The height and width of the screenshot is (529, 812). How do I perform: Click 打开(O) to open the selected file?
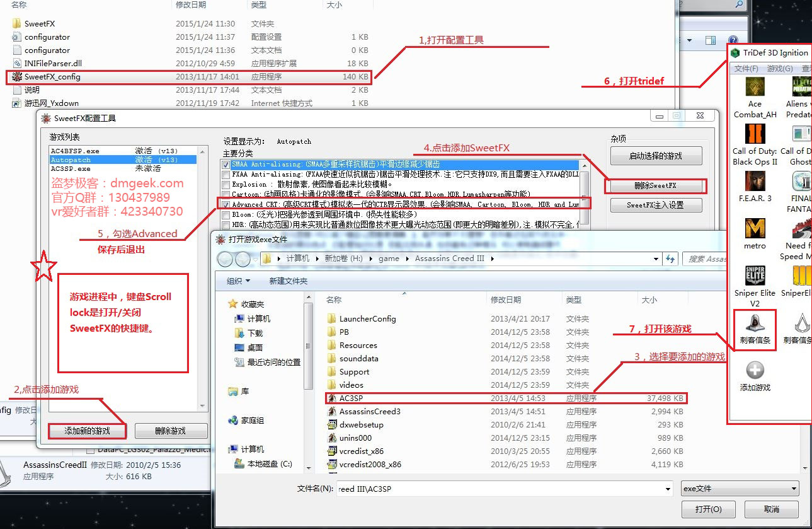(x=709, y=509)
